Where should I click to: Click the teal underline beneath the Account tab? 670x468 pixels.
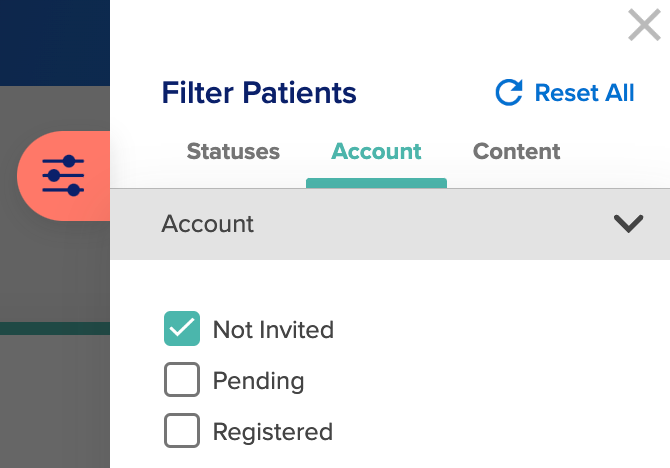tap(376, 183)
